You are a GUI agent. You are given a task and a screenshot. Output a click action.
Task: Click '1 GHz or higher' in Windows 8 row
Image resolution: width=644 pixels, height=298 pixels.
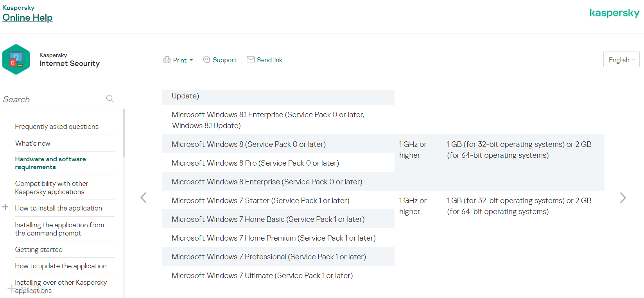pyautogui.click(x=413, y=150)
